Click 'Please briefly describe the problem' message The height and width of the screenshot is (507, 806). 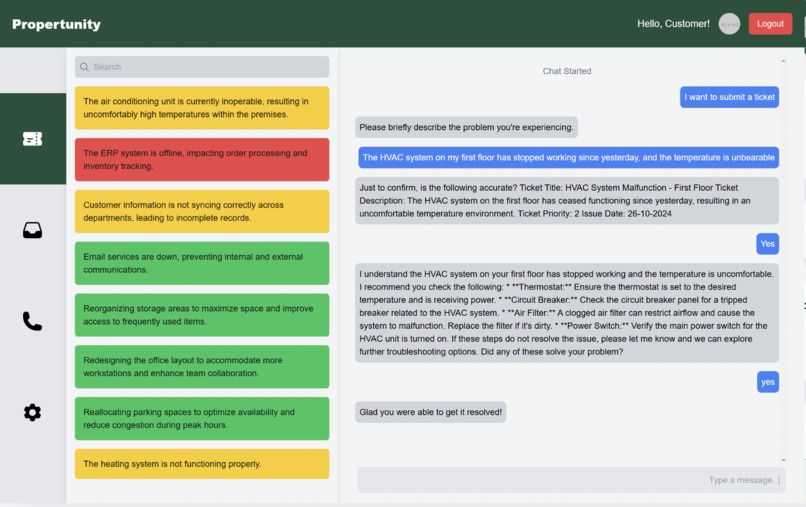coord(466,127)
